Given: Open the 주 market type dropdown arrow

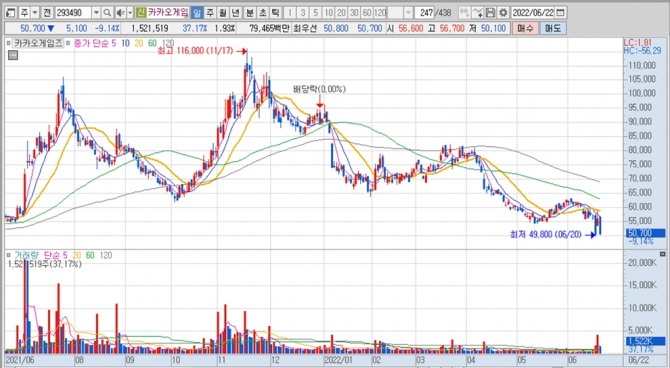Looking at the screenshot, I should [x=35, y=13].
